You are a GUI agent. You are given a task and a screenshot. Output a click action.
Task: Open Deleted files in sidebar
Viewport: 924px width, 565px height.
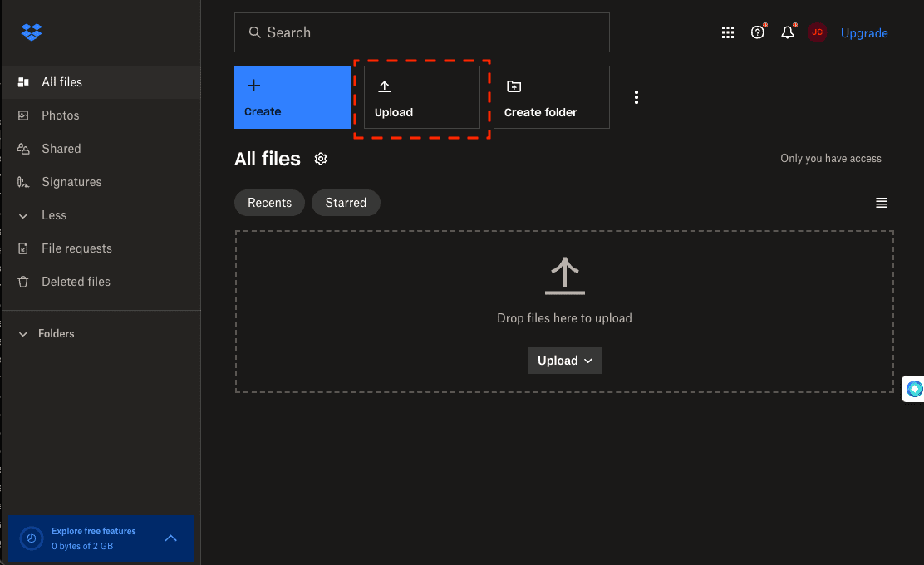75,282
